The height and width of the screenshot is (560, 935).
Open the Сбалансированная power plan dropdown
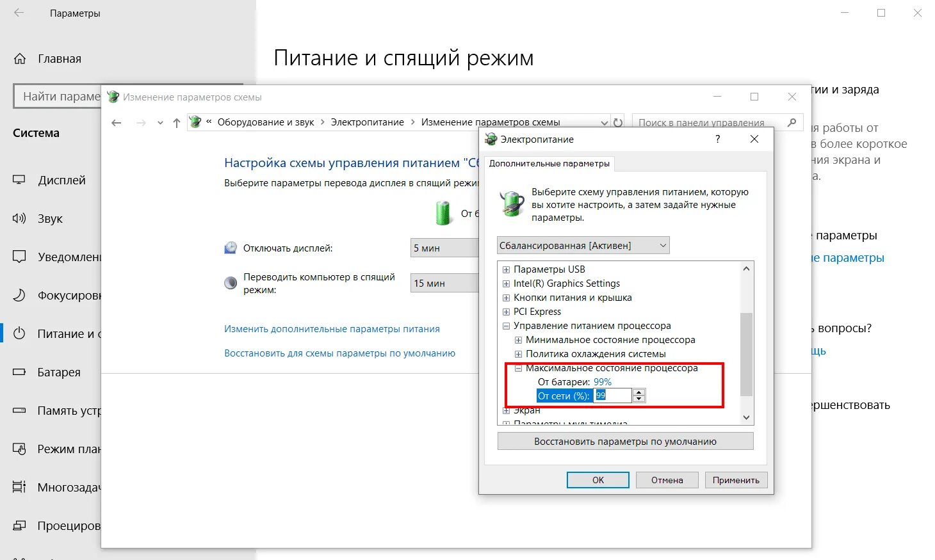coord(583,245)
